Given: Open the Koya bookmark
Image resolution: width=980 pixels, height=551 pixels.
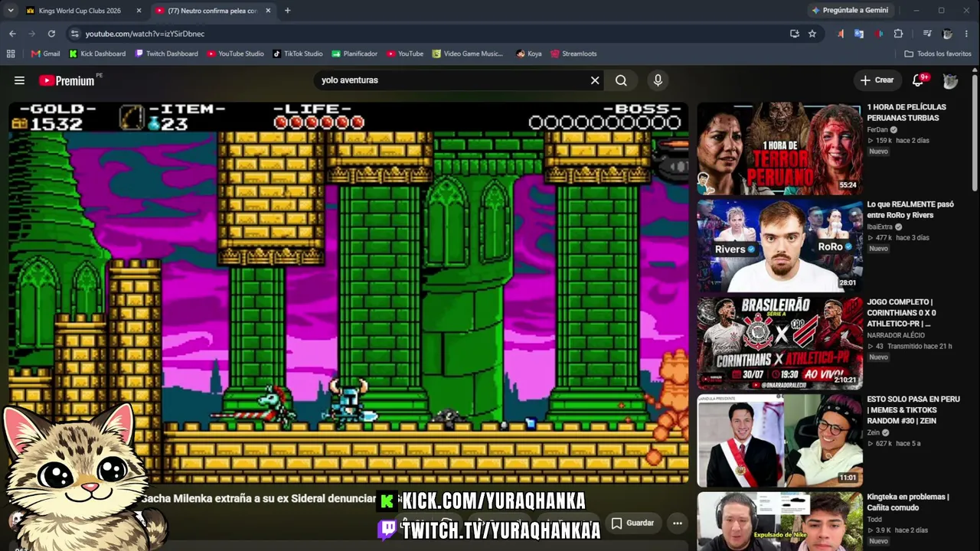Looking at the screenshot, I should pos(529,54).
